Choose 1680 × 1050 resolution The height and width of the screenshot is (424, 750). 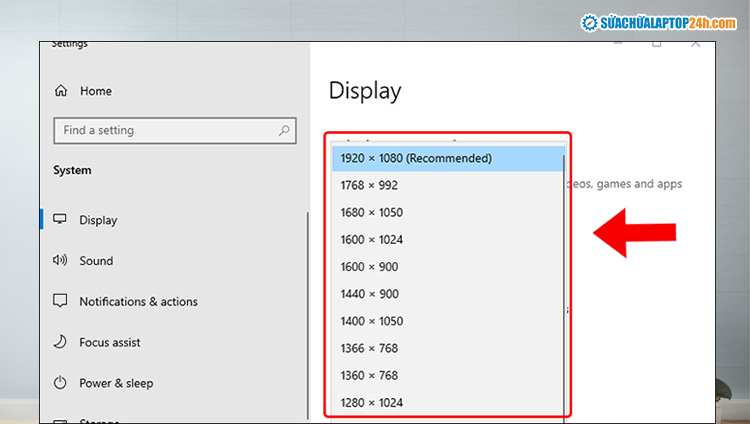coord(448,212)
